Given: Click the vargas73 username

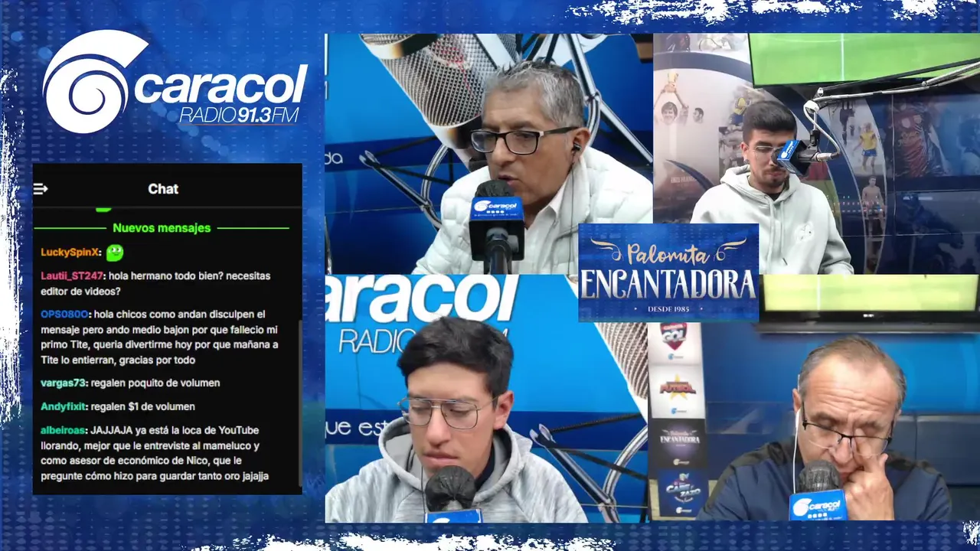Looking at the screenshot, I should click(64, 383).
